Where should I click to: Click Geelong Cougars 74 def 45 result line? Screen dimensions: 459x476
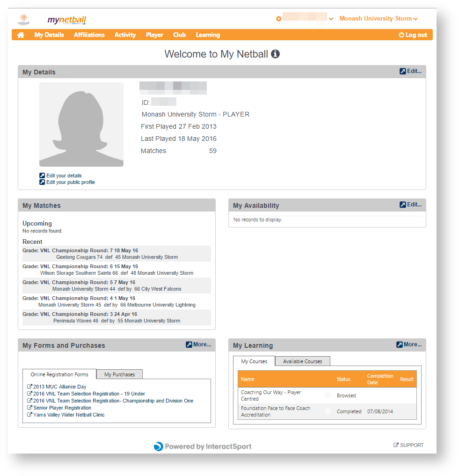117,257
